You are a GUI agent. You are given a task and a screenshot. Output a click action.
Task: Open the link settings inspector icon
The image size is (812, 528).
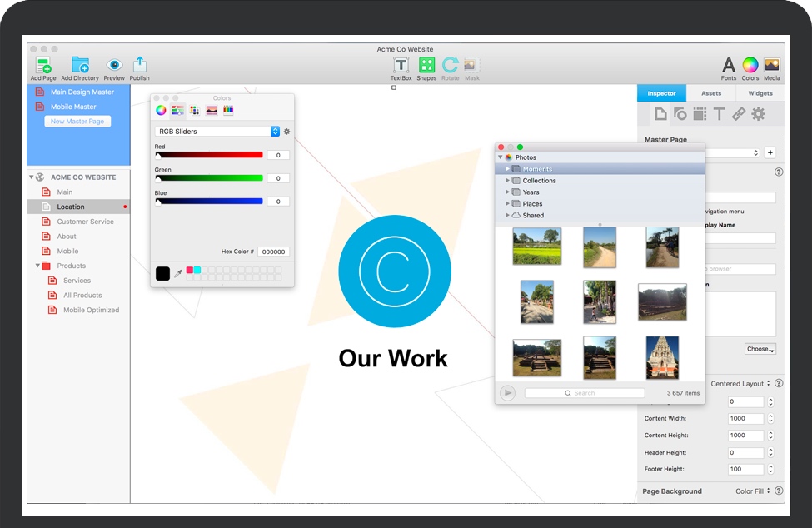(x=739, y=114)
